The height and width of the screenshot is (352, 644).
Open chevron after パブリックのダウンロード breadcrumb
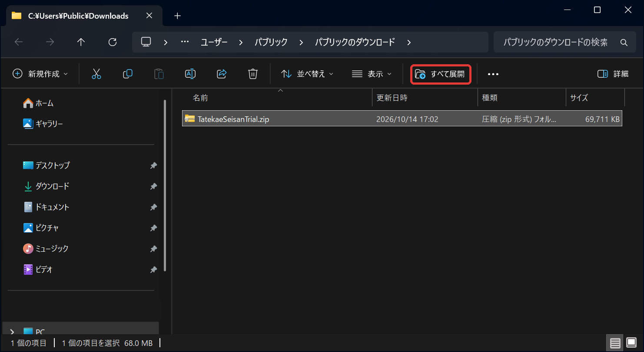point(408,42)
